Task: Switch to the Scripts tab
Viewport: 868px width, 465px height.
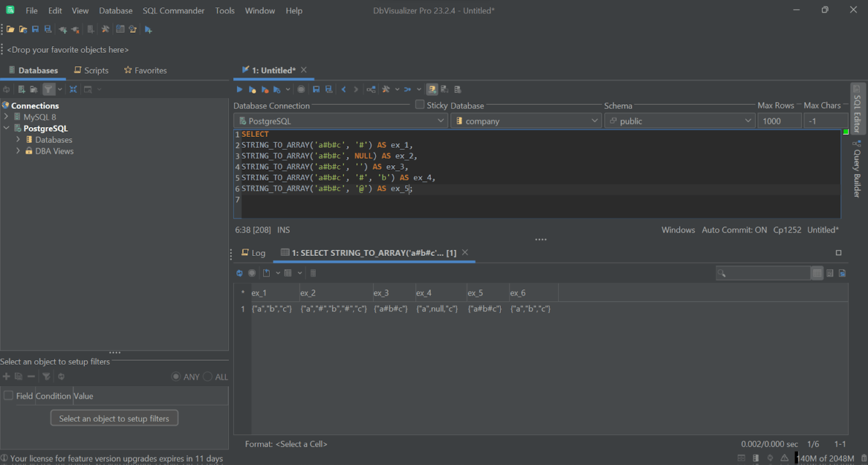Action: (91, 69)
